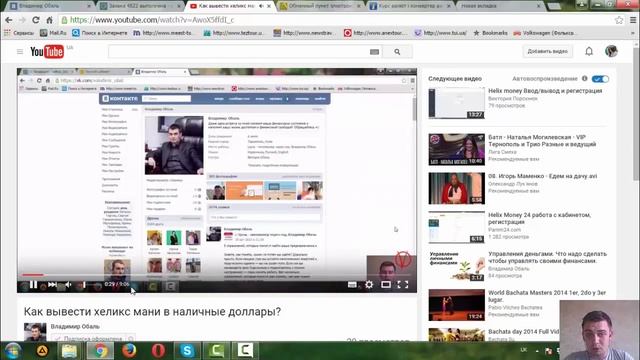Click the Добавить видео upload button
Screen dimensions: 640x360
coord(547,51)
